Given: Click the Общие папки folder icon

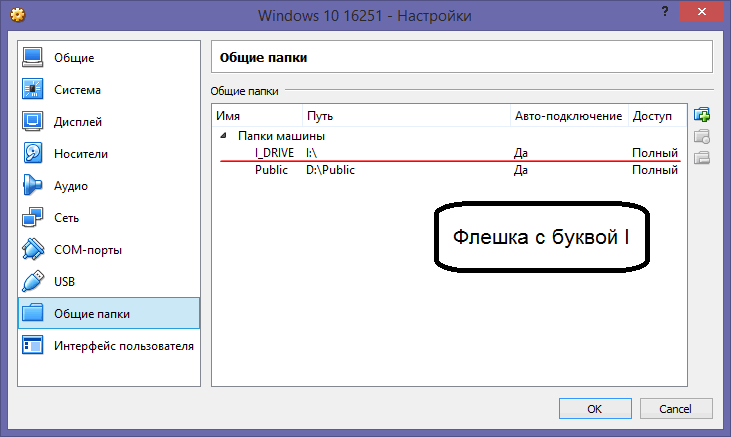Looking at the screenshot, I should pos(33,313).
